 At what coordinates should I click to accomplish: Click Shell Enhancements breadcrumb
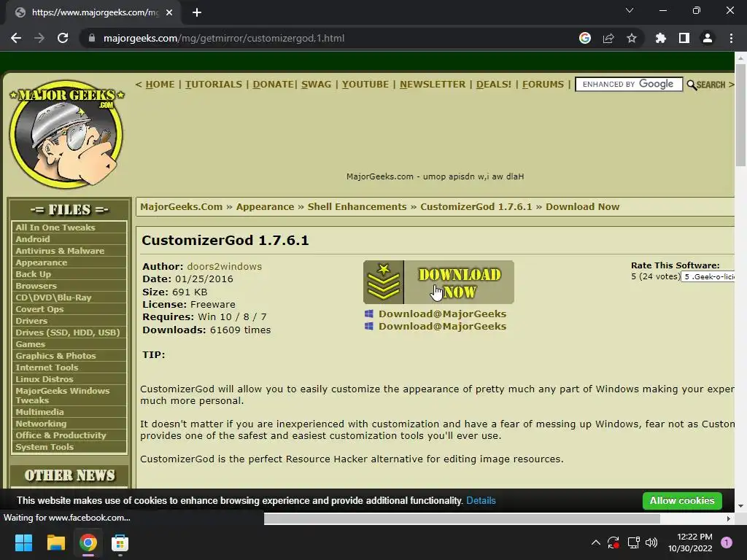(x=357, y=206)
